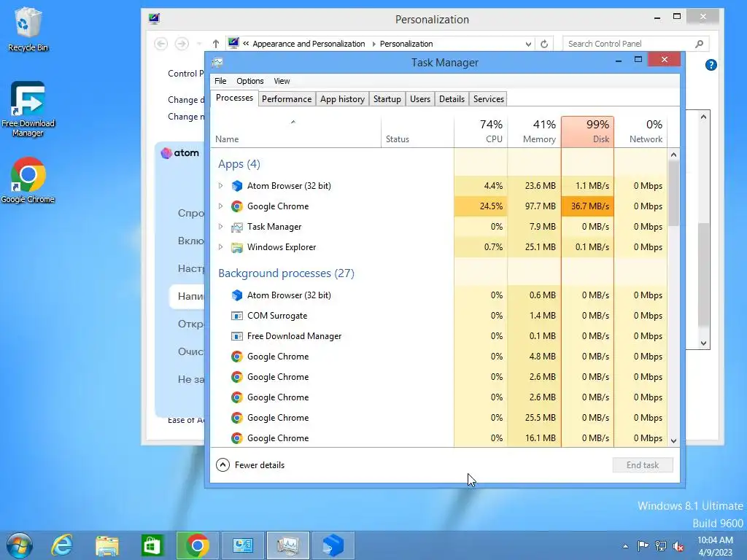Switch to the Users tab

point(419,99)
